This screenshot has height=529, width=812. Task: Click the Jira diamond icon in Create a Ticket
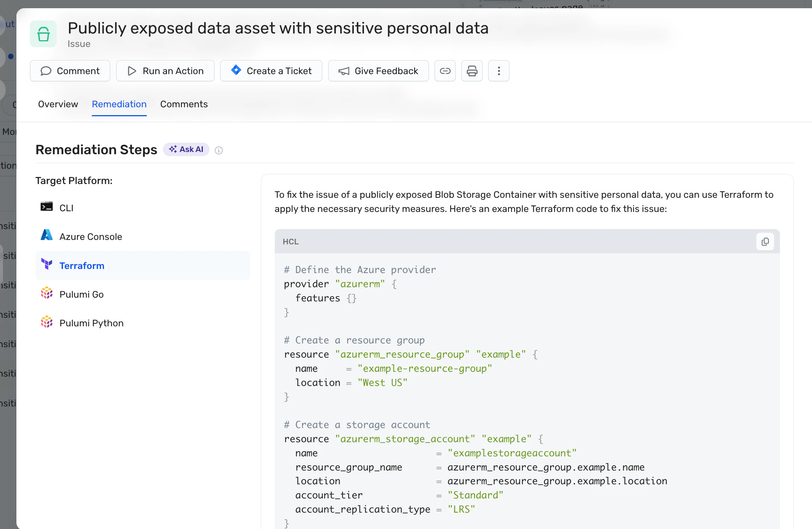(236, 70)
